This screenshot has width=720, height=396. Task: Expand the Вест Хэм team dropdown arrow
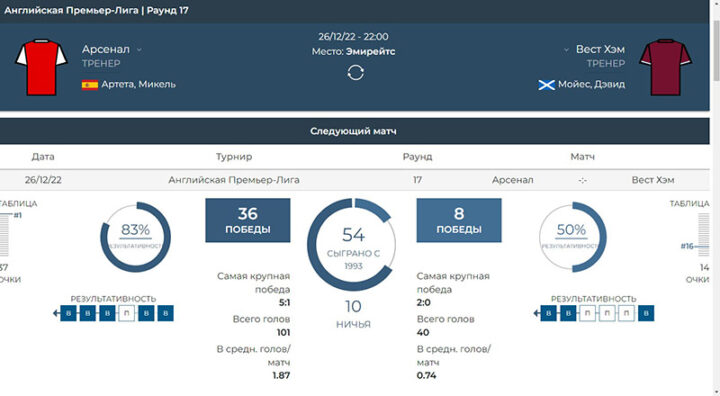click(x=566, y=50)
